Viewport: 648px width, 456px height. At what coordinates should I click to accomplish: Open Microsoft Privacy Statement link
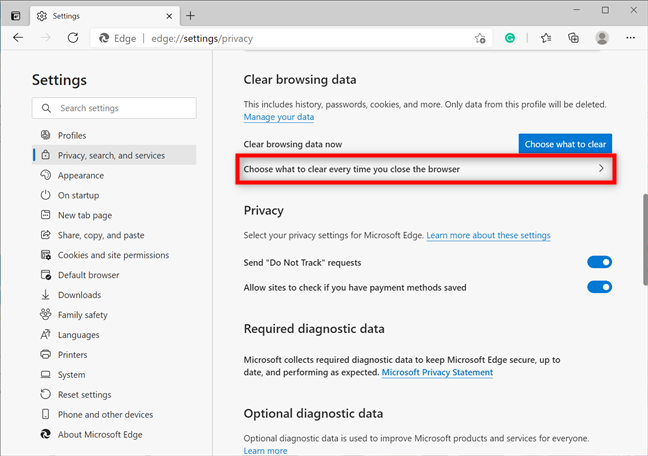(437, 372)
